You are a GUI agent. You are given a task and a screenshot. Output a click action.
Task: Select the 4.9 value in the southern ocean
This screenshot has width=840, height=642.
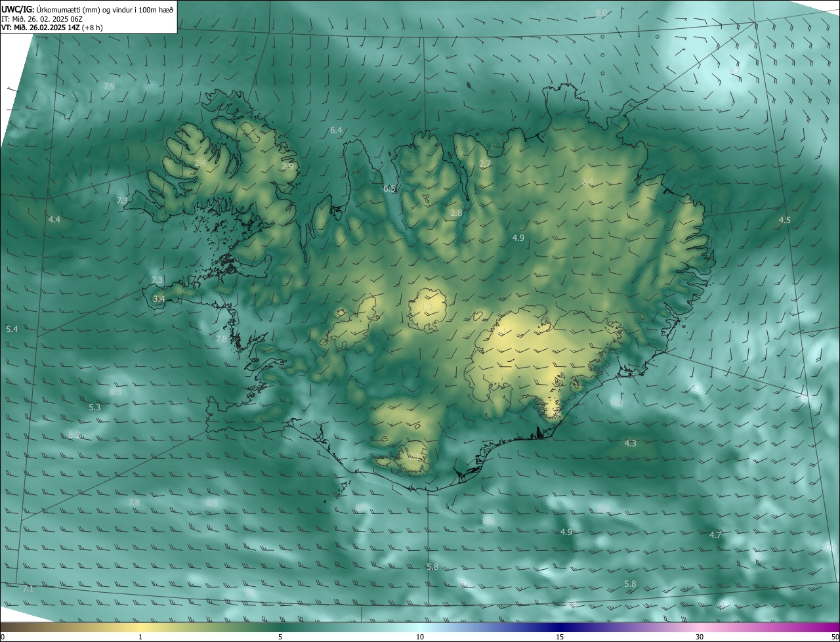566,532
